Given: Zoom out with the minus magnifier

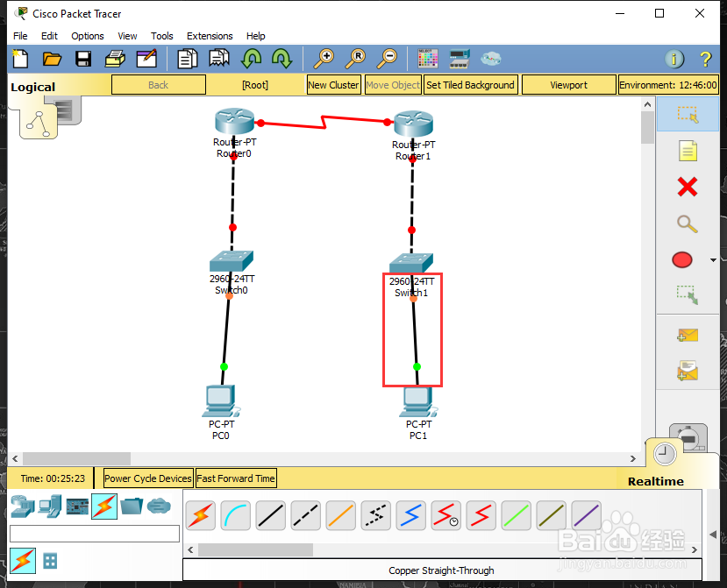Looking at the screenshot, I should tap(387, 59).
